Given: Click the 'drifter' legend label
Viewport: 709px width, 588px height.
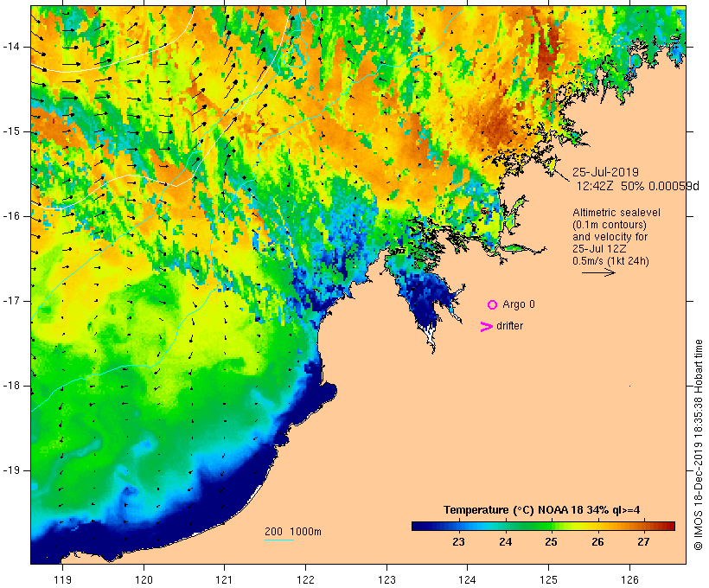Looking at the screenshot, I should [509, 326].
